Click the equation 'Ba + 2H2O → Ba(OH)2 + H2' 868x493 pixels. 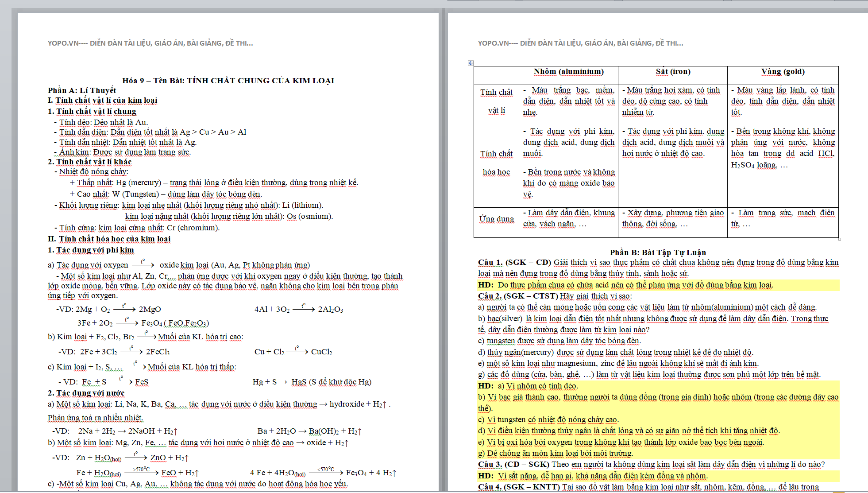pos(310,431)
